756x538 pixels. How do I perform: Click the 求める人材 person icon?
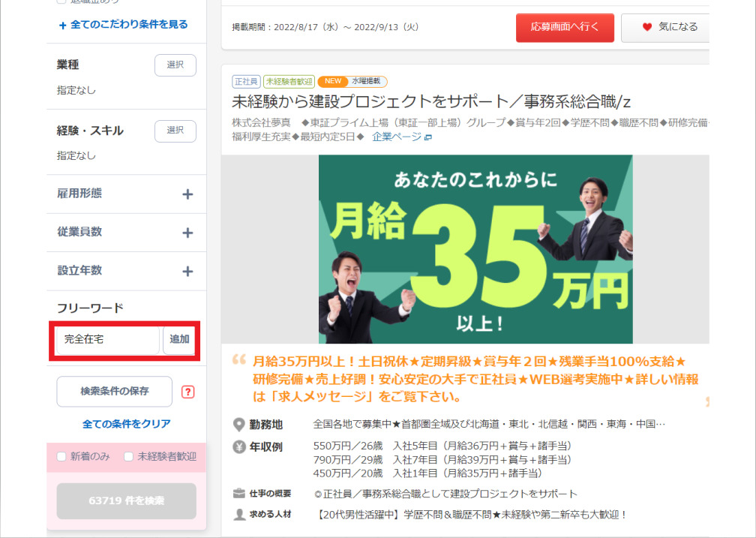(x=239, y=514)
